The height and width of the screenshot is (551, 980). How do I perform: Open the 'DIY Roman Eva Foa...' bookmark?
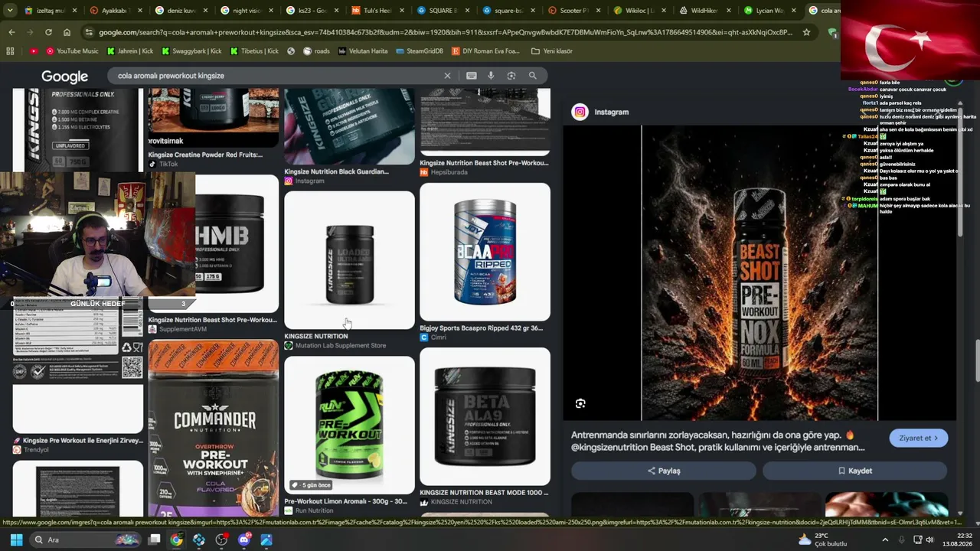pyautogui.click(x=485, y=51)
